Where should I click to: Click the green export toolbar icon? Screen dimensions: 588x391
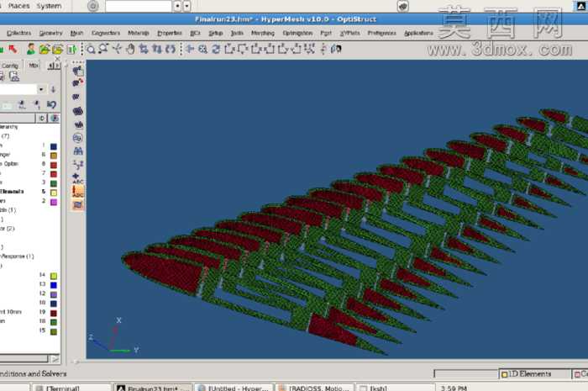point(71,49)
